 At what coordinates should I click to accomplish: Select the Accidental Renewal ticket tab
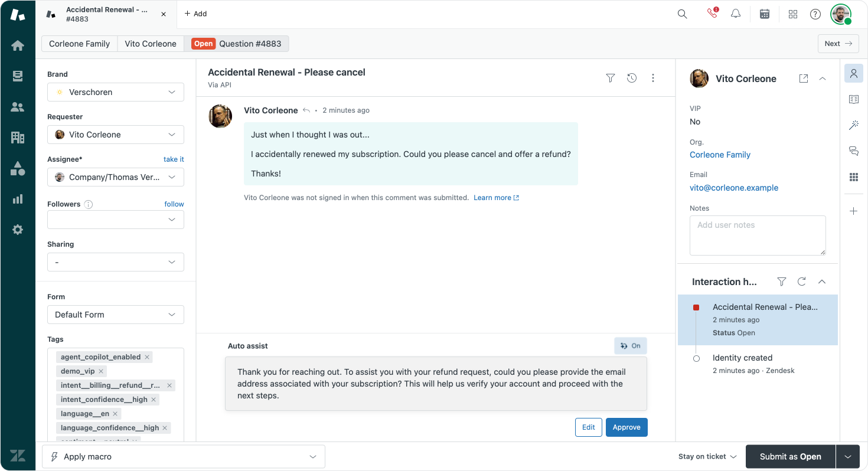pyautogui.click(x=106, y=14)
